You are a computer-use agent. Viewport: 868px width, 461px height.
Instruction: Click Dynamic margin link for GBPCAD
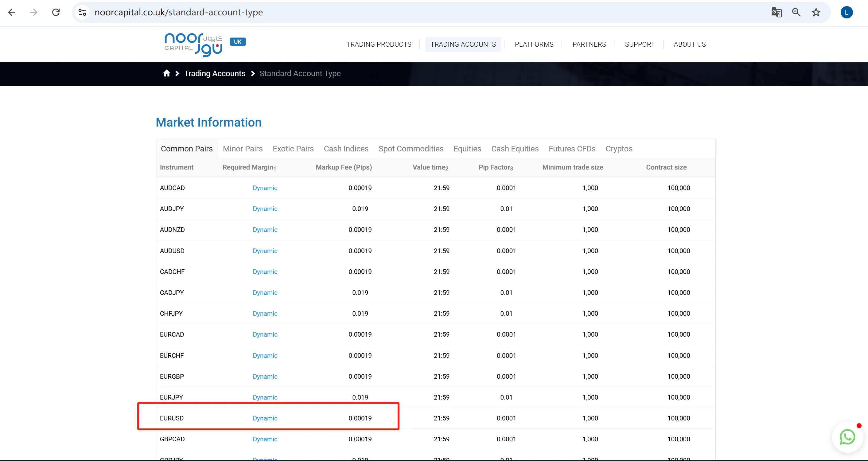(265, 439)
